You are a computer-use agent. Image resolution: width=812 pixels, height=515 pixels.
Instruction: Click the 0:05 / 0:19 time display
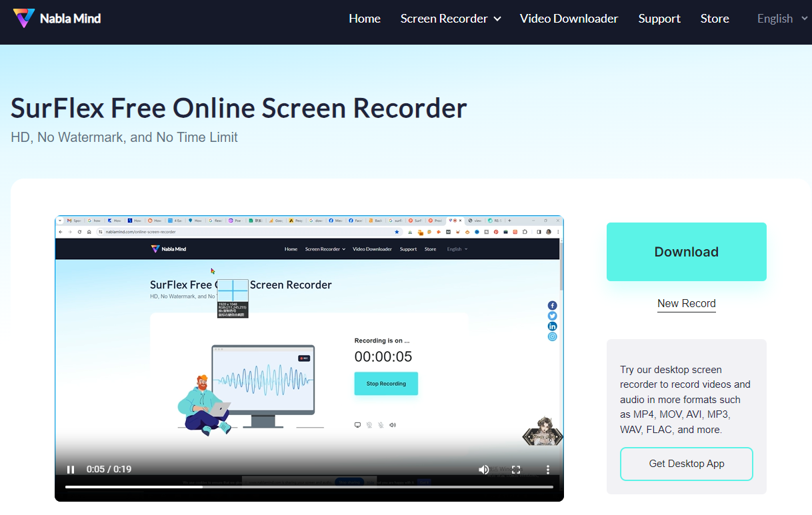coord(109,469)
